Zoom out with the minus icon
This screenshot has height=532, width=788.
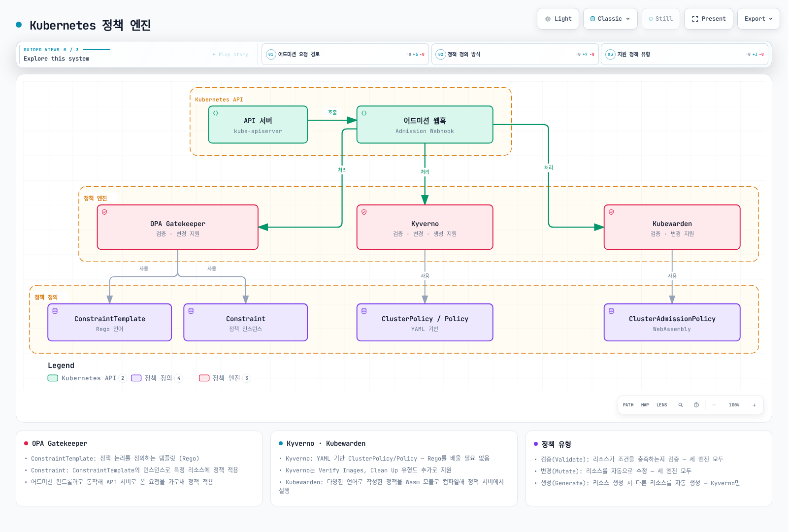coord(714,405)
